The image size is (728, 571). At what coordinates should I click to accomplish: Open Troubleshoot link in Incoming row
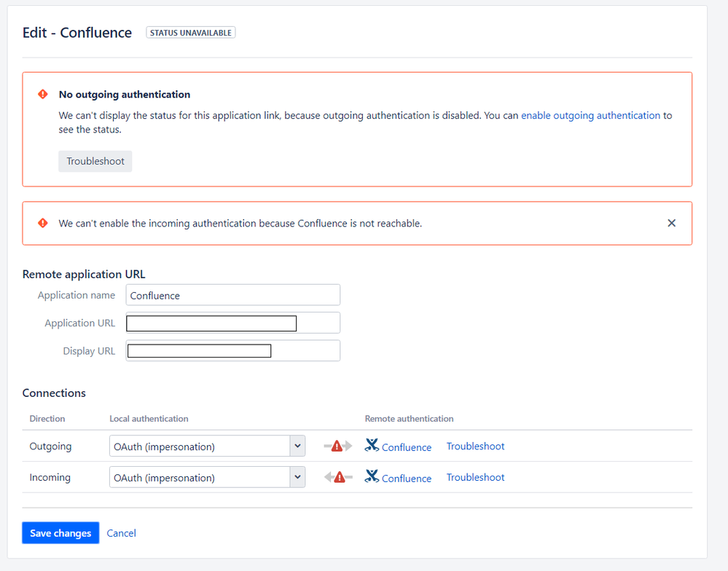click(x=475, y=477)
